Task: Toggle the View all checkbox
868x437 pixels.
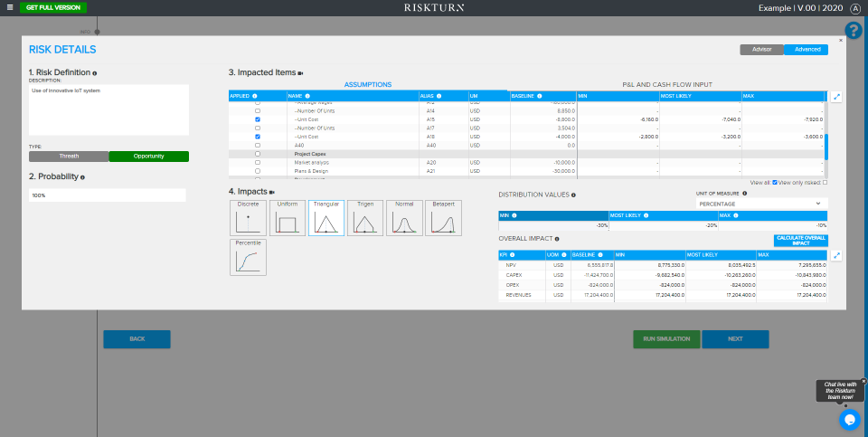Action: point(775,182)
